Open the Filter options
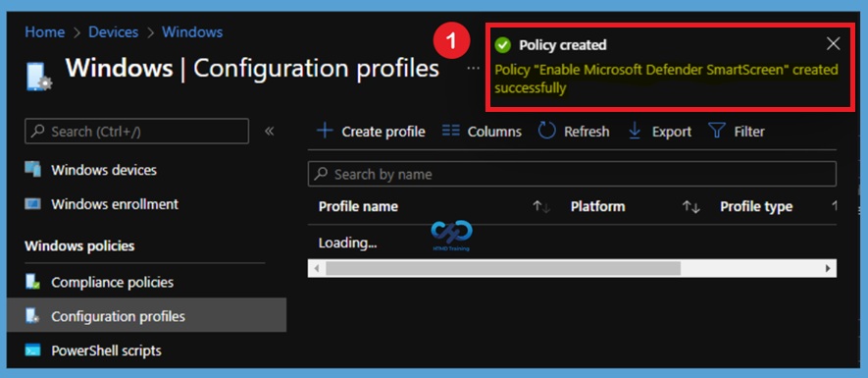The width and height of the screenshot is (868, 378). pyautogui.click(x=737, y=132)
